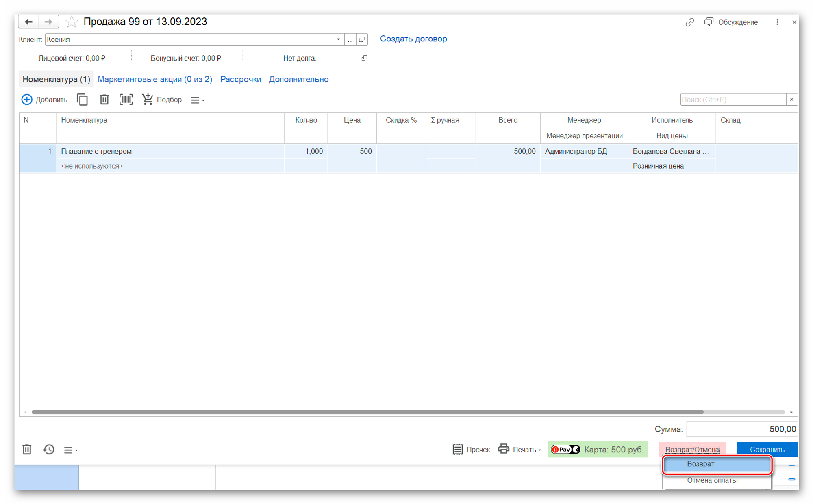This screenshot has height=504, width=813.
Task: Expand the bottom hamburger menu dropdown
Action: [71, 450]
